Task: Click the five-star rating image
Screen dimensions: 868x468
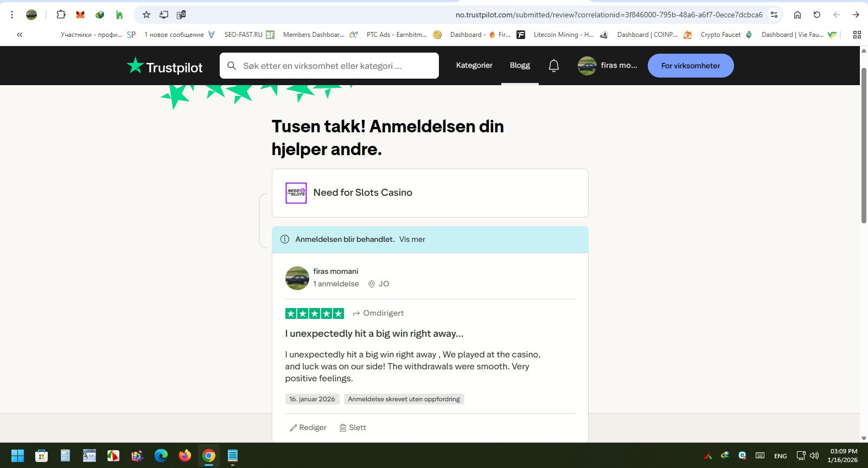Action: [315, 313]
